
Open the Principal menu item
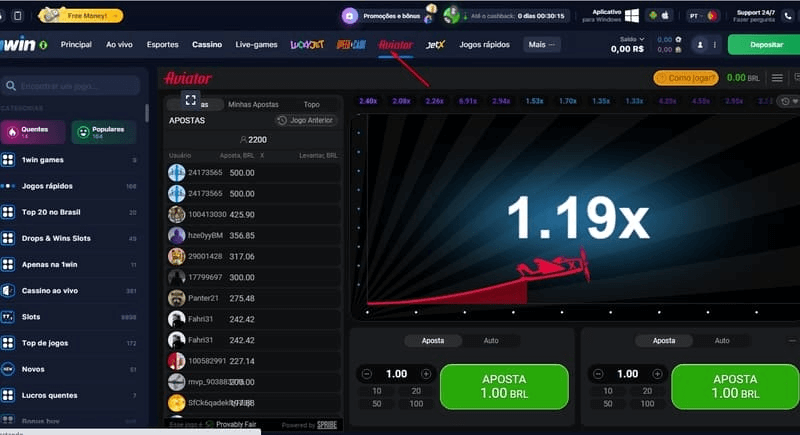[76, 44]
